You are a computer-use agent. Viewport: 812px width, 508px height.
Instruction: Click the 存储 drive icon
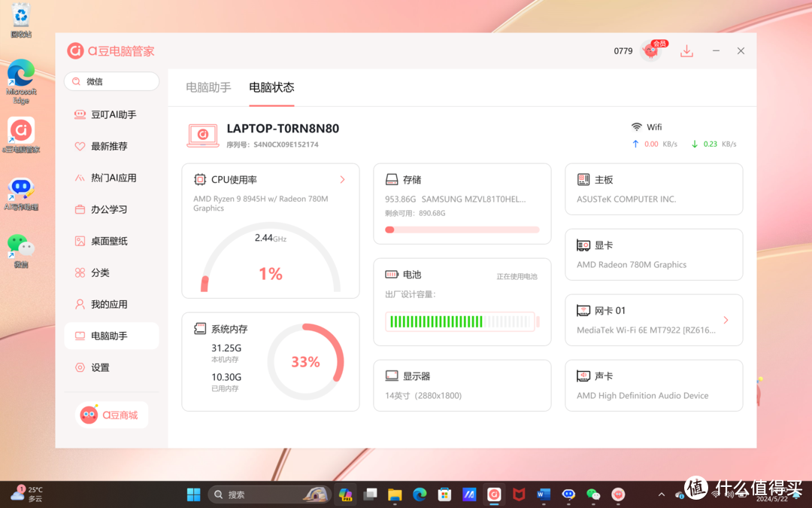coord(392,179)
